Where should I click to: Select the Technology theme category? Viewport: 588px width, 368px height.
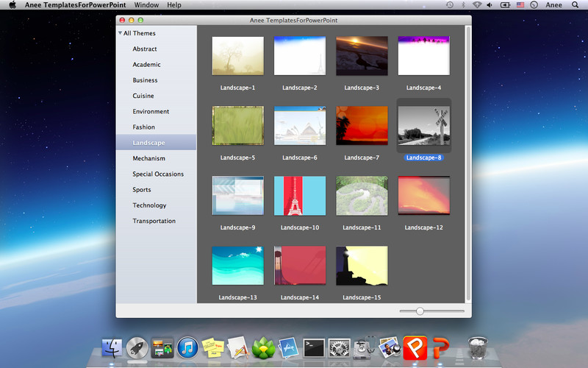click(x=149, y=205)
